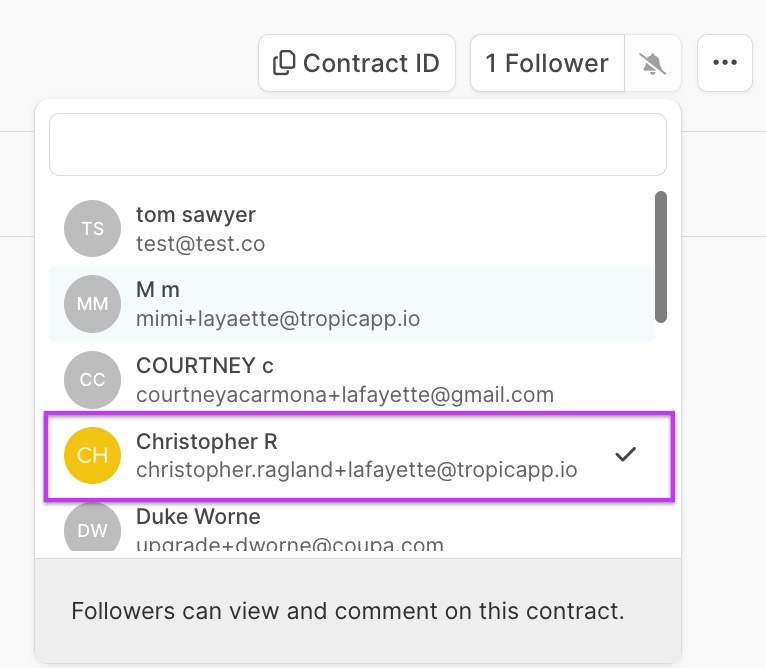Uncheck the checkmark next to Christopher R

(626, 455)
